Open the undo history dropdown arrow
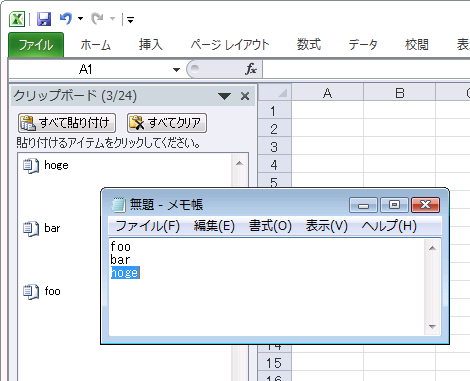This screenshot has height=381, width=470. click(x=80, y=19)
